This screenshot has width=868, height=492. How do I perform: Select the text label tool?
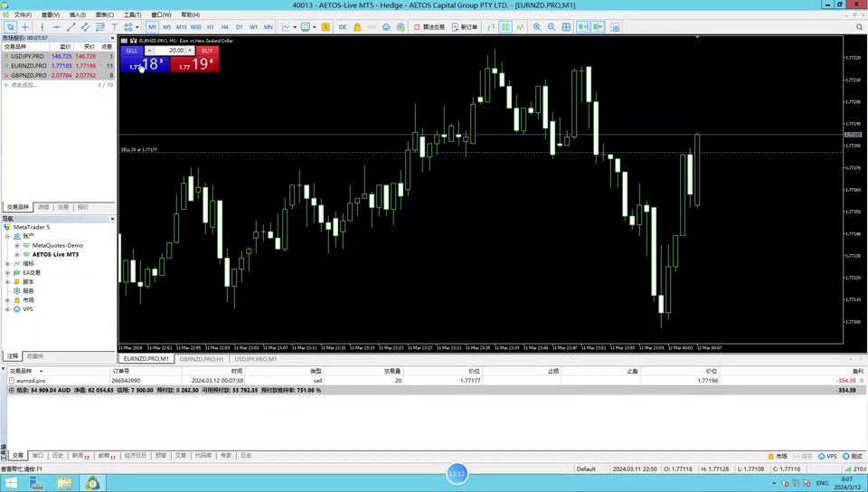tap(114, 27)
